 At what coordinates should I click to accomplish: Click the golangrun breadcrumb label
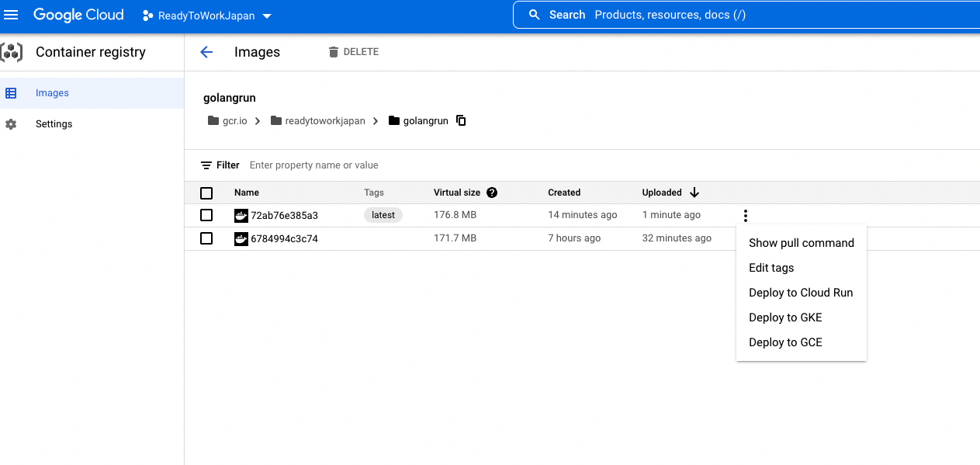426,121
